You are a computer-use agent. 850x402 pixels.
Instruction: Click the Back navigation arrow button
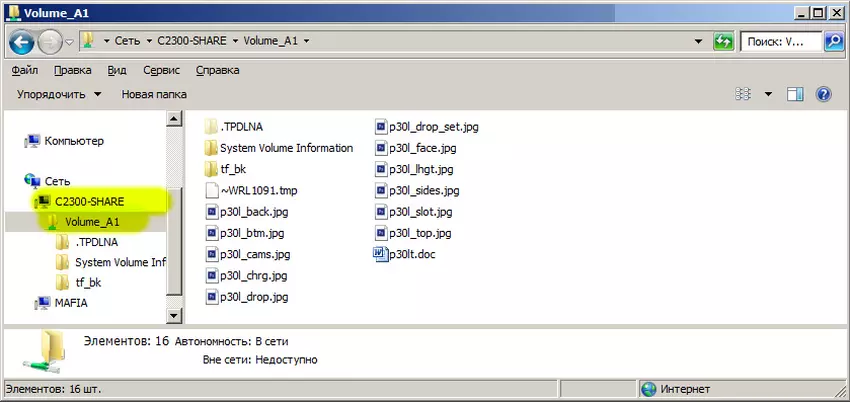pos(23,42)
